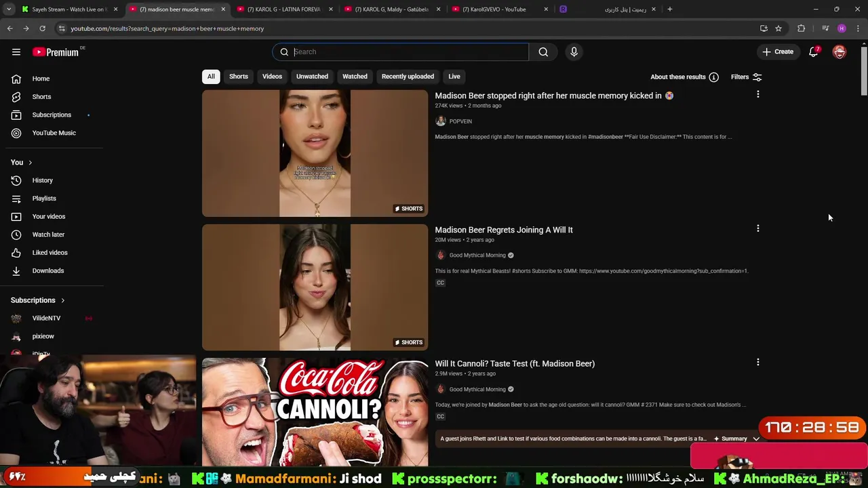Select the Watched filter chip

tap(355, 77)
